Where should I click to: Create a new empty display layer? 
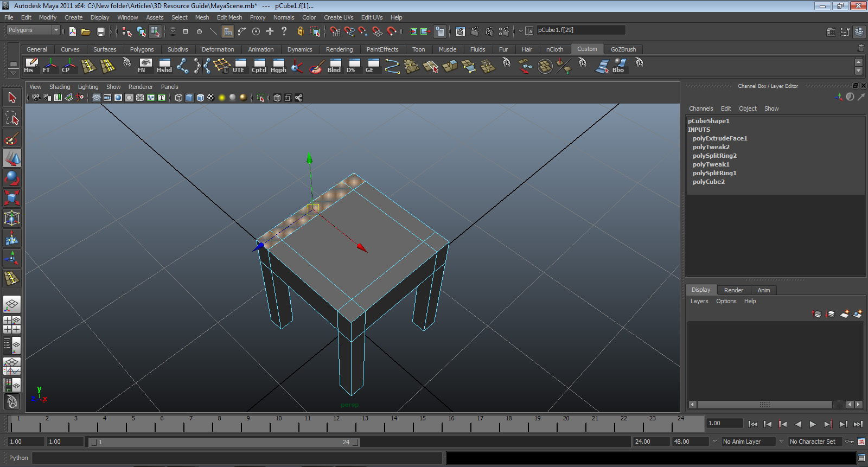[x=844, y=314]
